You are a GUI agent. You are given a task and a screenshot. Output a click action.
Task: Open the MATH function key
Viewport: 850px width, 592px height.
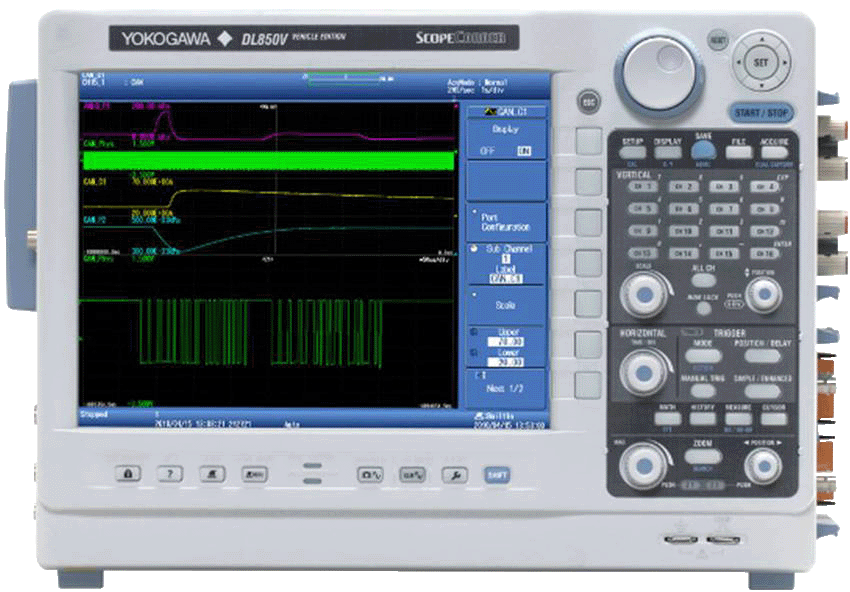tap(667, 419)
